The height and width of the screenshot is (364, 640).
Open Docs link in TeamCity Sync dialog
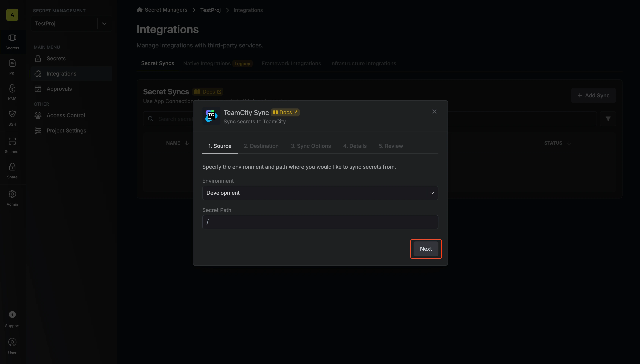(285, 113)
